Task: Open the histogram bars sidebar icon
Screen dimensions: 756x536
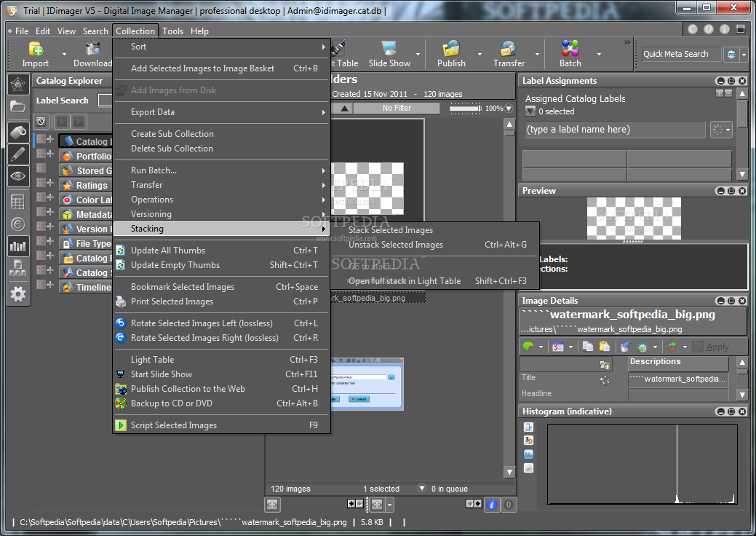Action: [18, 247]
